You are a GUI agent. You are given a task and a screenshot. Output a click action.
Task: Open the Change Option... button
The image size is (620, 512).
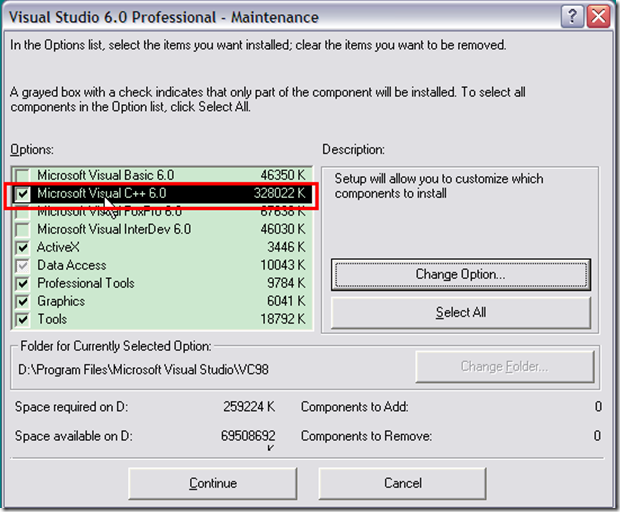tap(461, 274)
